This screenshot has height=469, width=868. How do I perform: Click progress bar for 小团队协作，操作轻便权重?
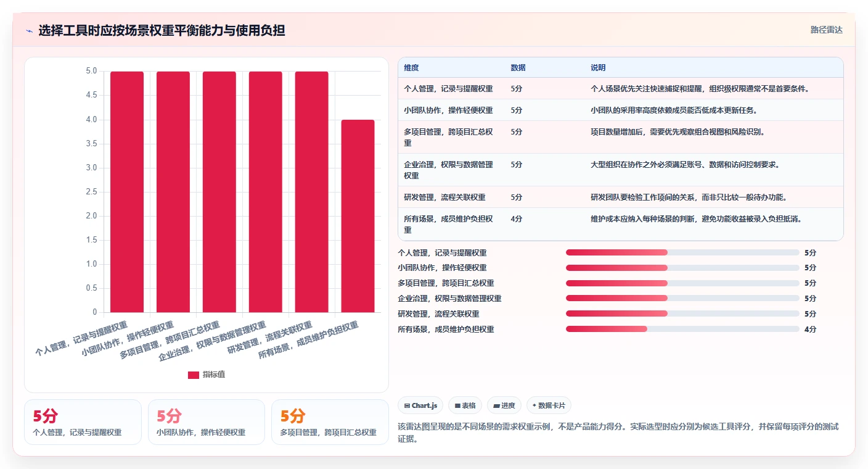click(x=682, y=268)
